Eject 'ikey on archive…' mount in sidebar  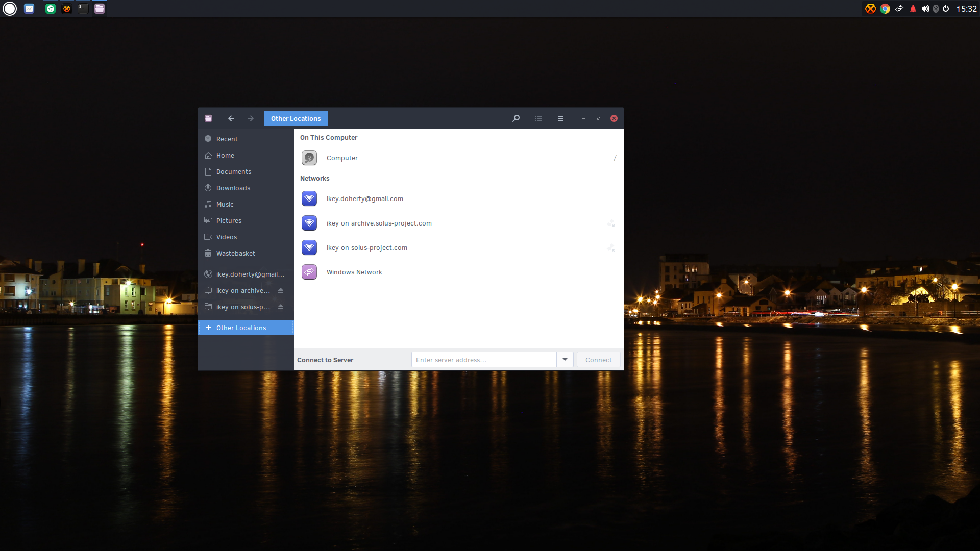281,290
